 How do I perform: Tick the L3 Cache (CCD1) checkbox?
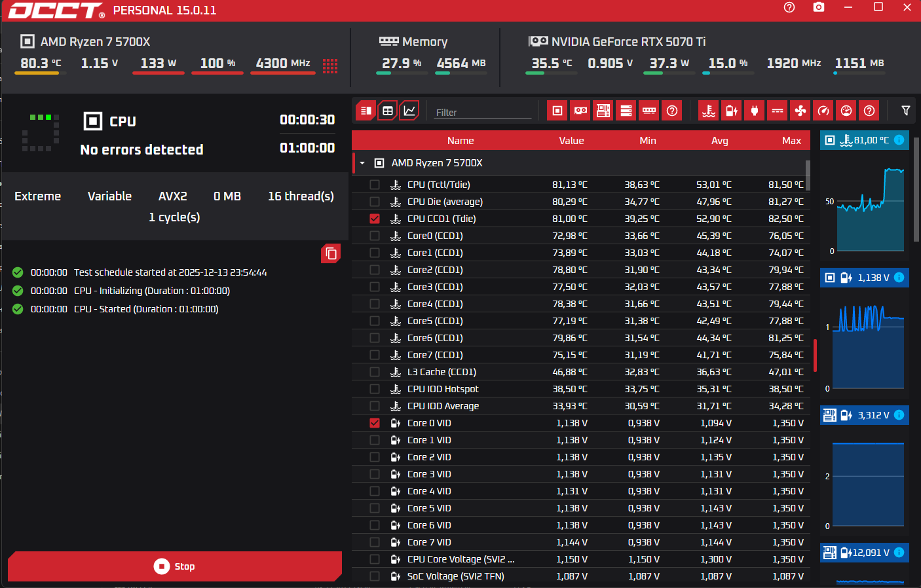375,372
